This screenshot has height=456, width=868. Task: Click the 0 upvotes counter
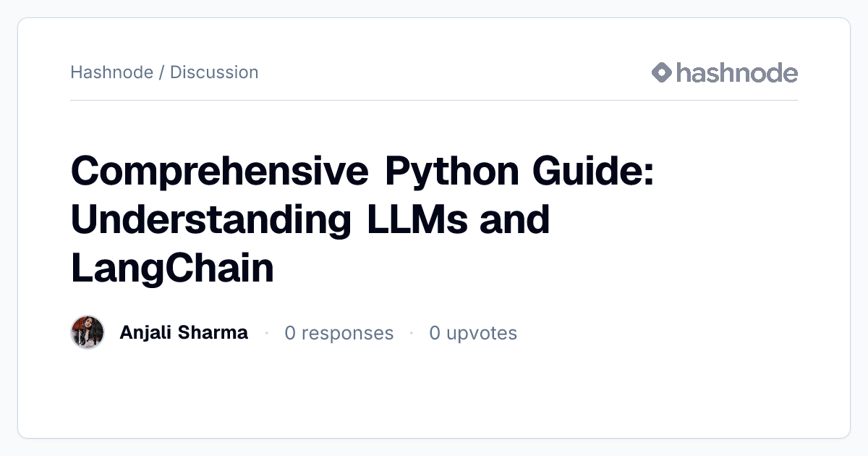(x=473, y=333)
